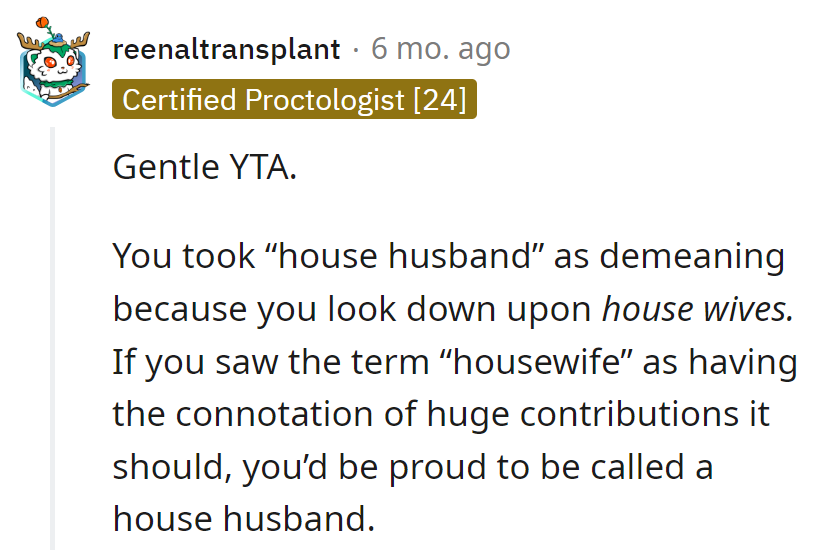Click the antlers on the avatar icon
Viewport: 833px width, 550px height.
(x=53, y=40)
